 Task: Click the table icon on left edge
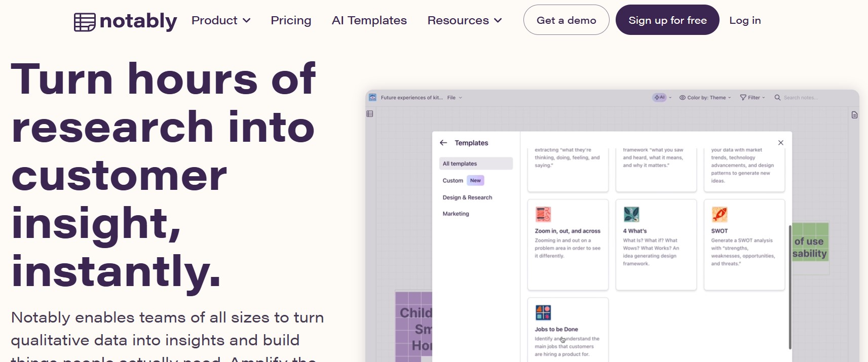(370, 114)
